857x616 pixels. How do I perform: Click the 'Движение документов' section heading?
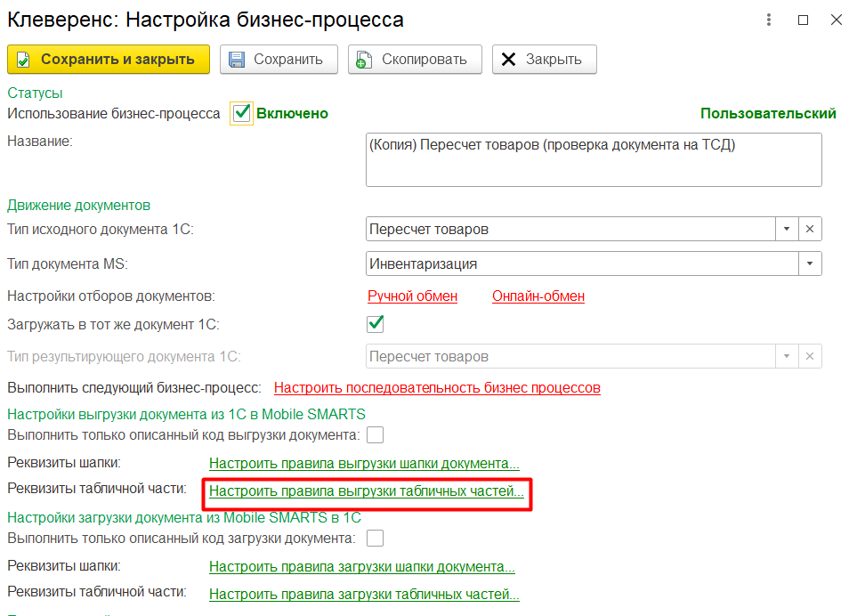[x=78, y=206]
